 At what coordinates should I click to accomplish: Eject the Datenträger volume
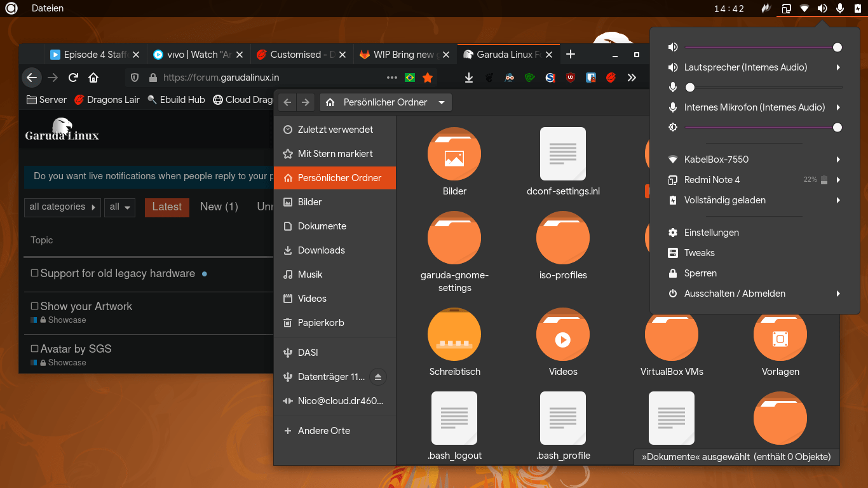coord(377,377)
